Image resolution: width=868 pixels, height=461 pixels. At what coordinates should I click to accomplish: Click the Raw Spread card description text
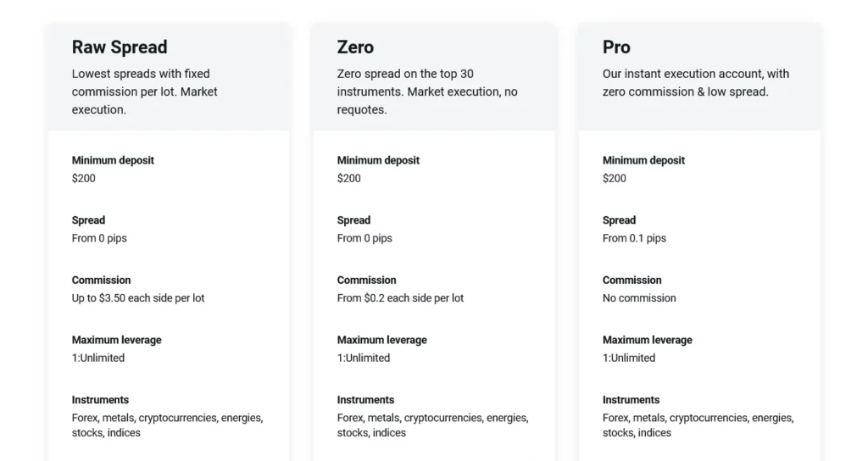[145, 92]
